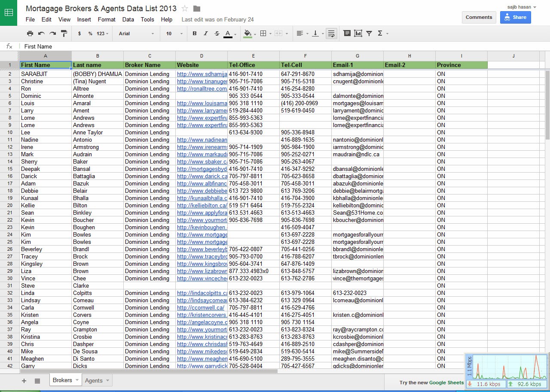Click the all sheets list icon
The image size is (550, 392).
[37, 381]
